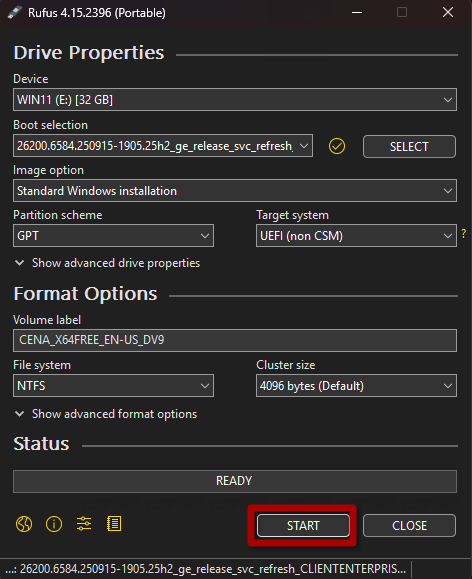The image size is (472, 579).
Task: Click the ISO filename in status bar
Action: [x=206, y=569]
